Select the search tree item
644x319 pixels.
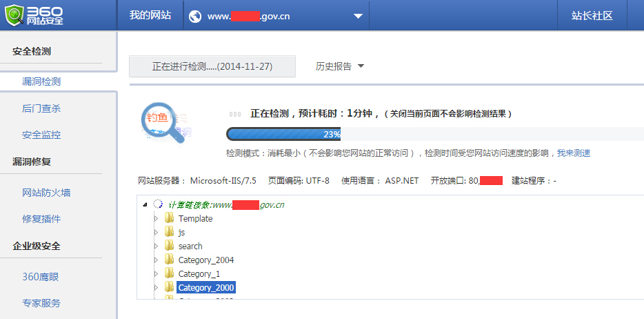tap(190, 246)
